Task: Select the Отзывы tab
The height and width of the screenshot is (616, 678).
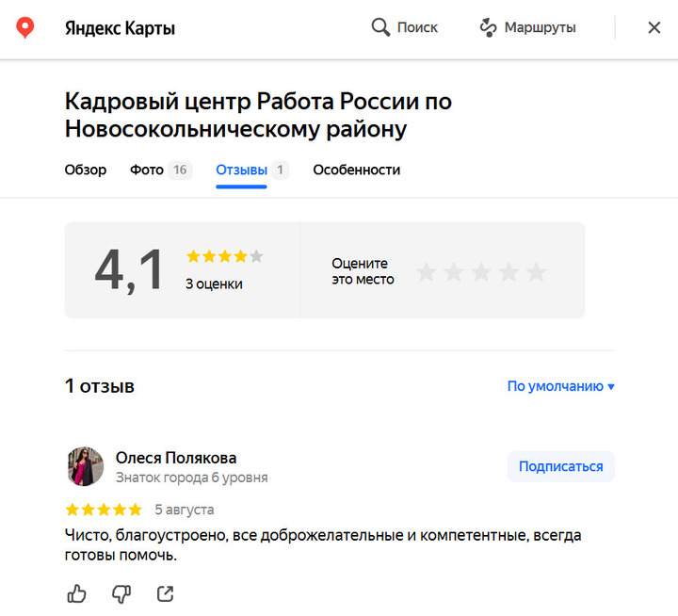Action: pyautogui.click(x=241, y=170)
